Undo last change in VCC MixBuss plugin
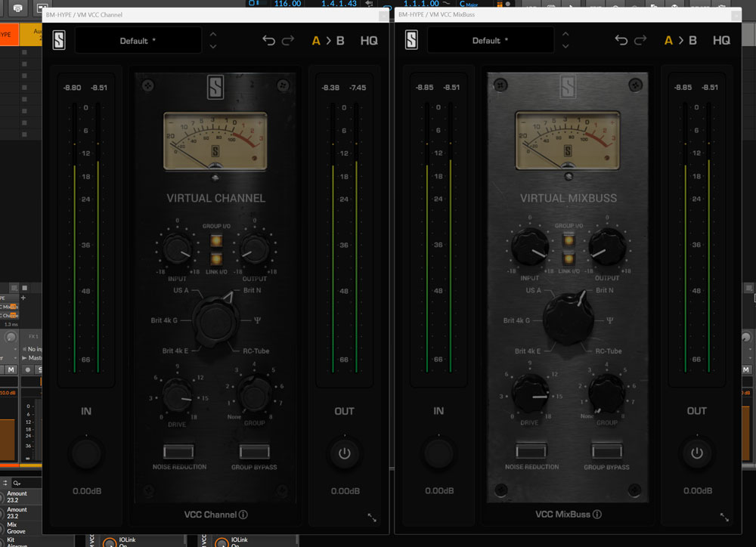This screenshot has height=547, width=756. 621,41
